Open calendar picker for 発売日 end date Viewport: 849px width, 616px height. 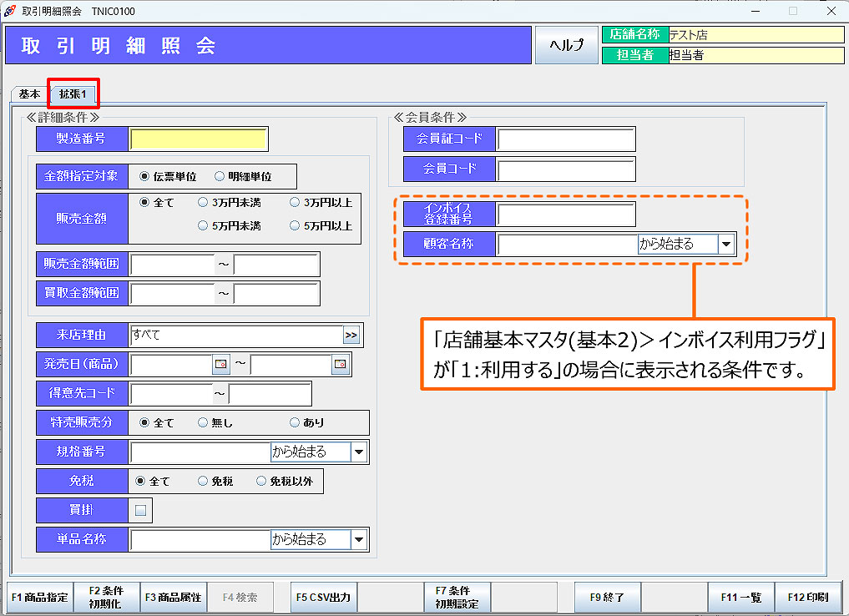340,365
